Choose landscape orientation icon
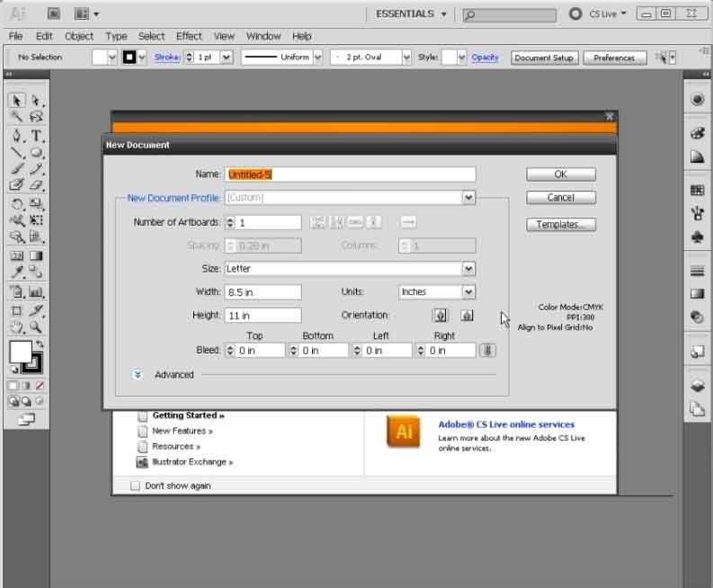Viewport: 713px width, 588px height. coord(467,316)
